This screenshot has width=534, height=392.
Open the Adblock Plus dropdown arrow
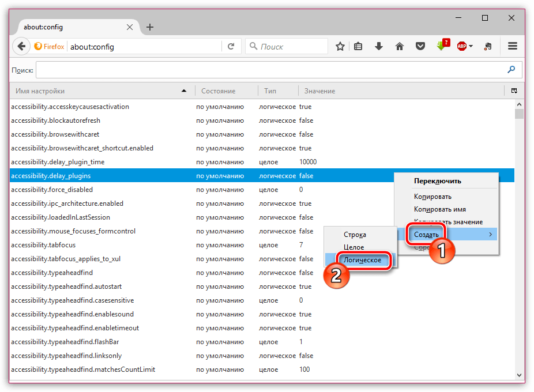tap(471, 47)
